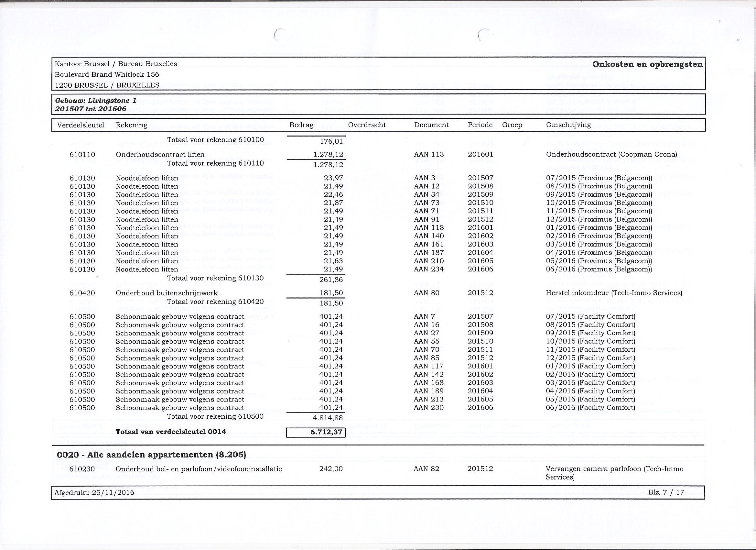Click the page number Blz. 7 / 17
The height and width of the screenshot is (550, 756).
(666, 492)
